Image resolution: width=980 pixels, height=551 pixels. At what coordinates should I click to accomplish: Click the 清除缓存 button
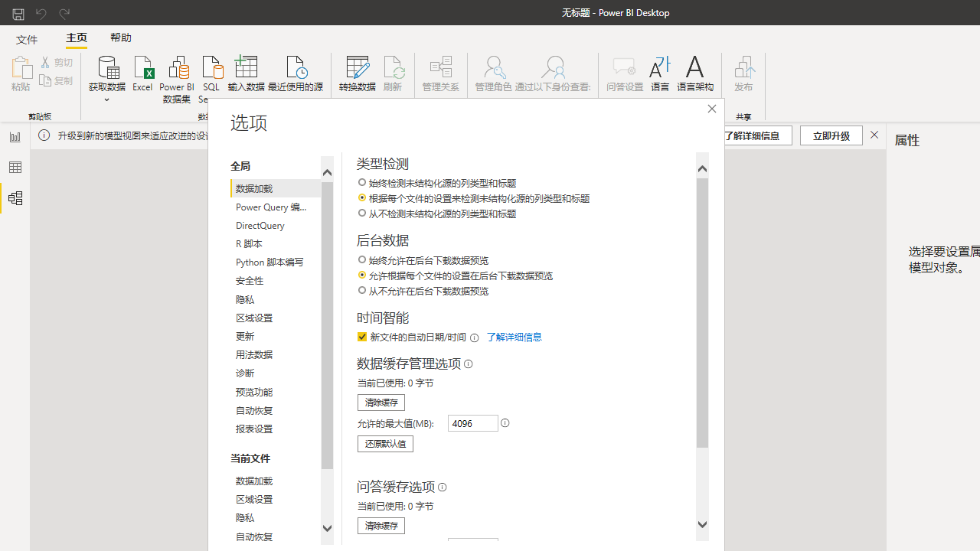click(381, 402)
